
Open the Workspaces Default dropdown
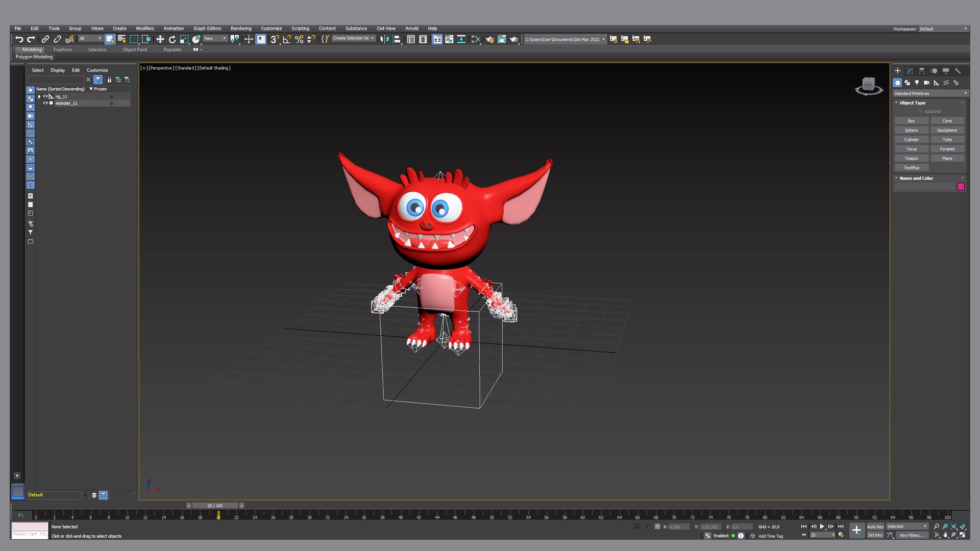point(943,29)
